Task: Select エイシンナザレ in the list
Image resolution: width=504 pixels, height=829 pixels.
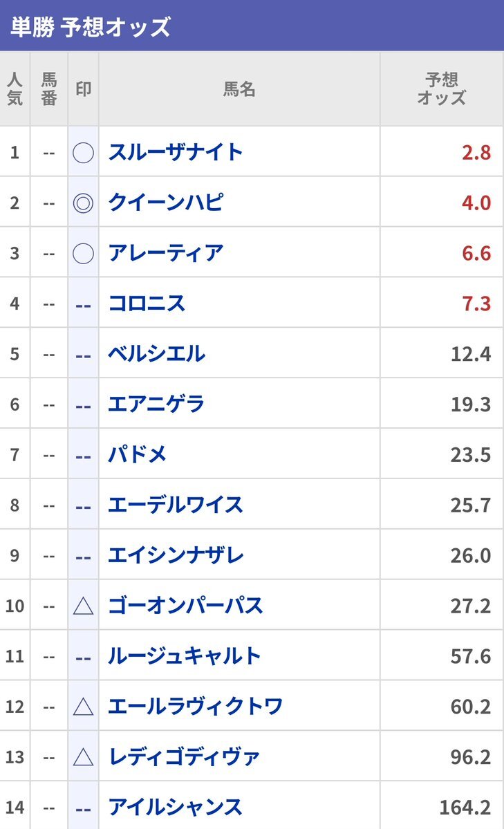Action: (175, 555)
